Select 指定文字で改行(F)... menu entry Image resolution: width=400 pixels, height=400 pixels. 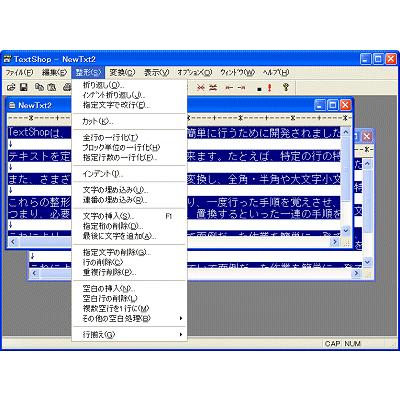point(129,105)
